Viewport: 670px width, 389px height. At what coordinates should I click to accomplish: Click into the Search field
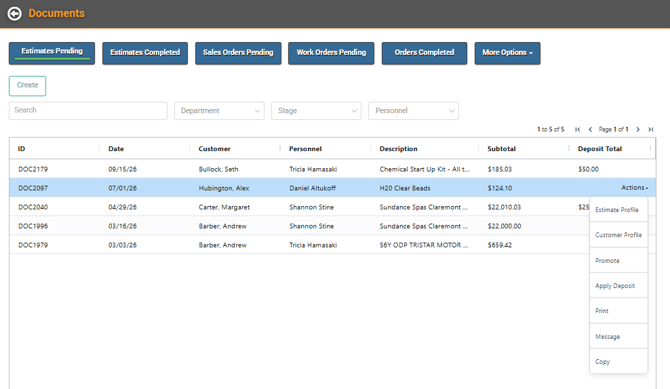click(88, 111)
